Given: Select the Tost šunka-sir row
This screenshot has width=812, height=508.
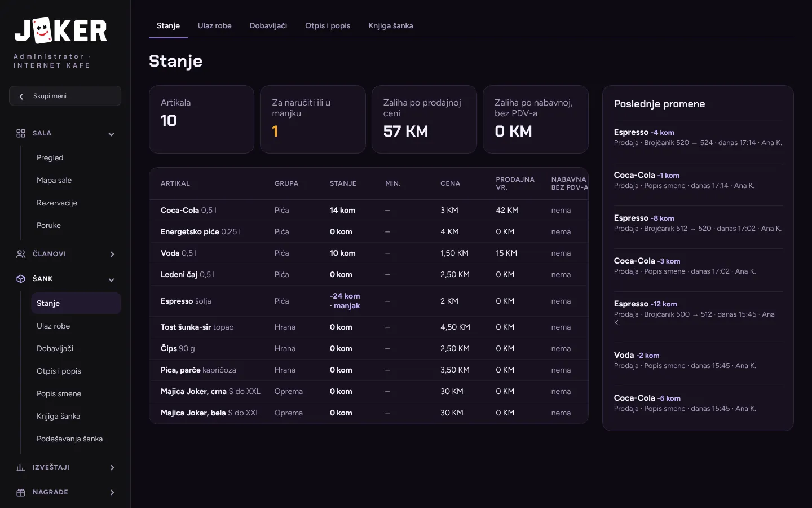Looking at the screenshot, I should click(x=369, y=327).
